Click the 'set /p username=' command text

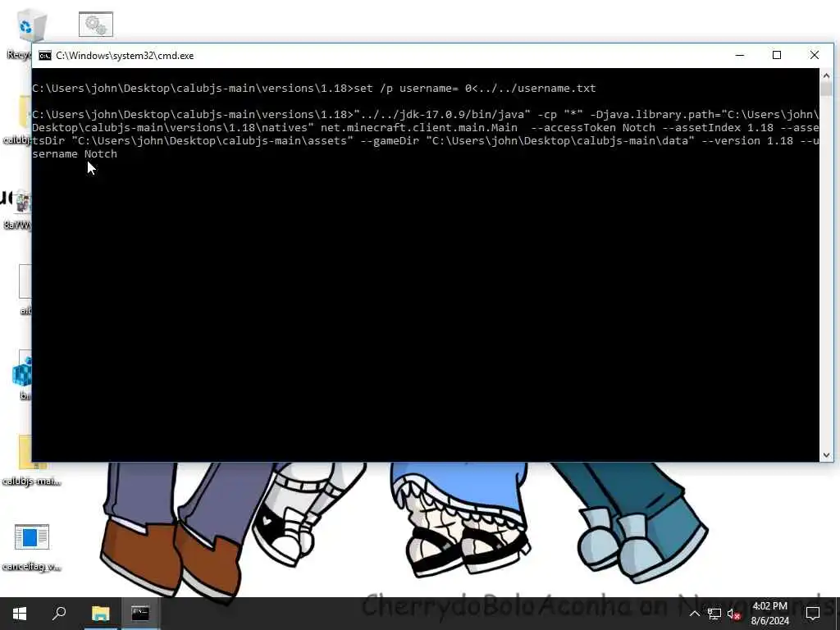point(406,89)
